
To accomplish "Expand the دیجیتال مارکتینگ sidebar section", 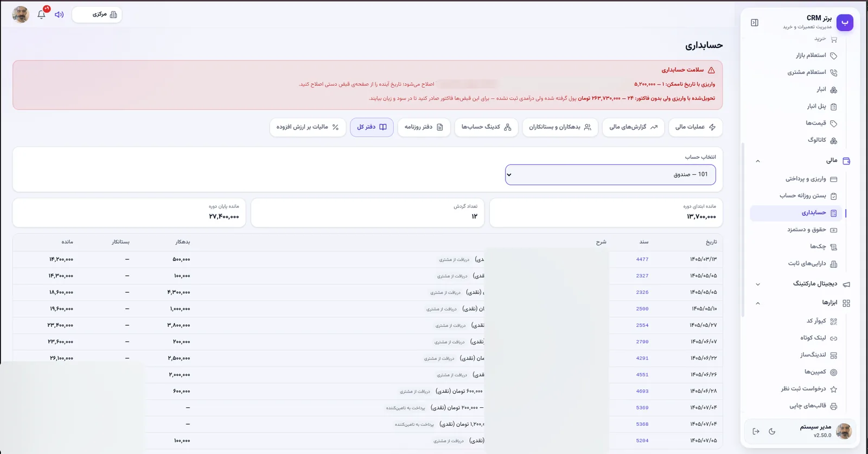I will click(x=758, y=285).
